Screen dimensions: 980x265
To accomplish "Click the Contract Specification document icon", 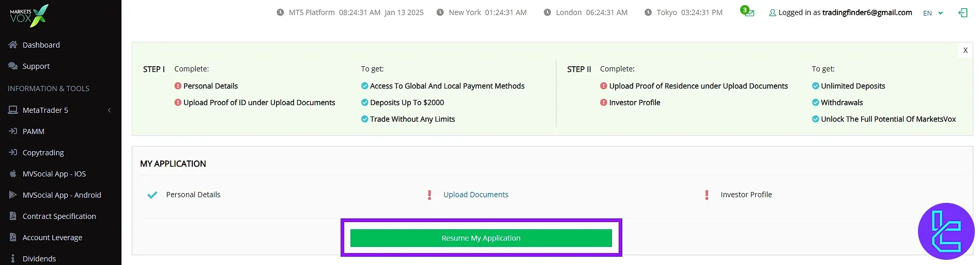I will click(13, 216).
